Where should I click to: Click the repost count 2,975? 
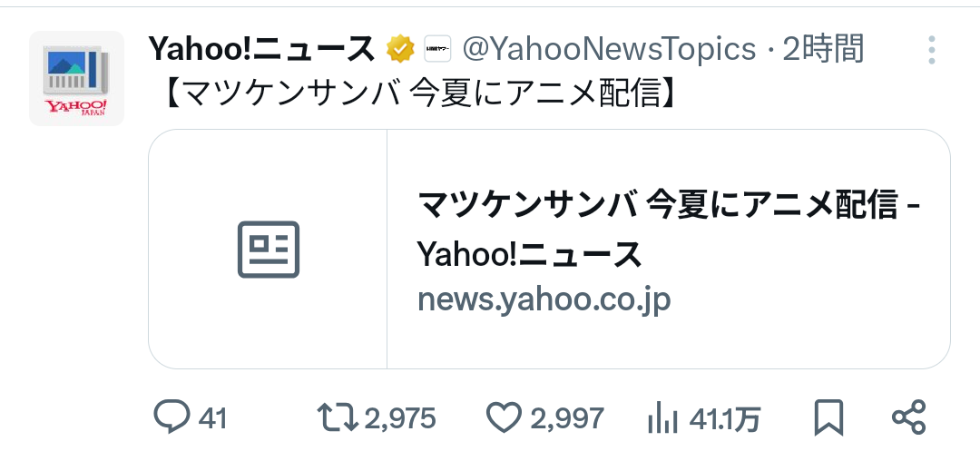[x=400, y=418]
